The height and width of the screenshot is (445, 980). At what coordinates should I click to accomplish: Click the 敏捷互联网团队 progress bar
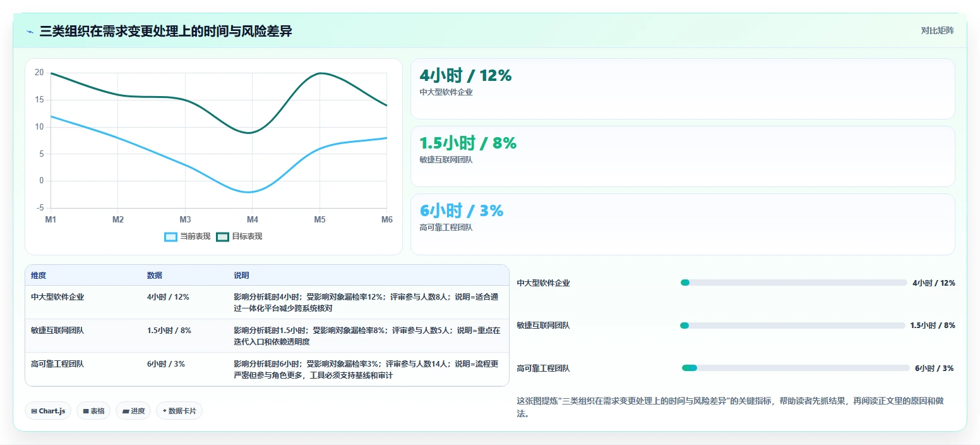[792, 326]
